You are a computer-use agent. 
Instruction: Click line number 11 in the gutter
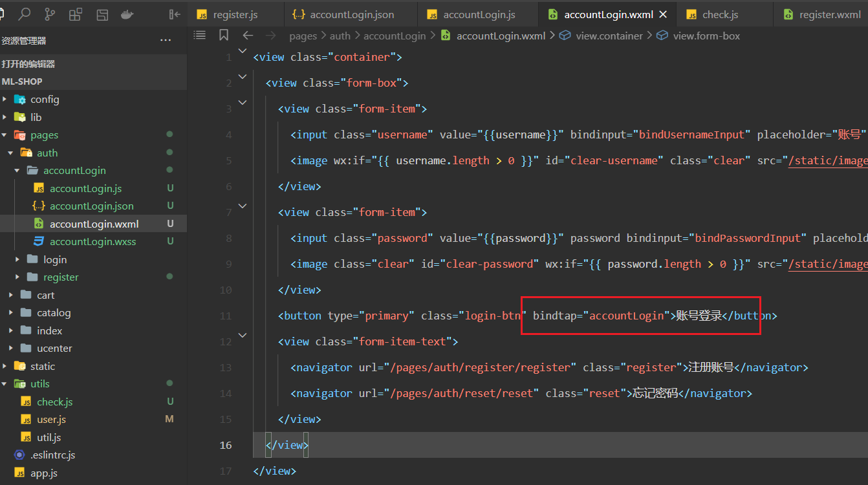coord(225,316)
